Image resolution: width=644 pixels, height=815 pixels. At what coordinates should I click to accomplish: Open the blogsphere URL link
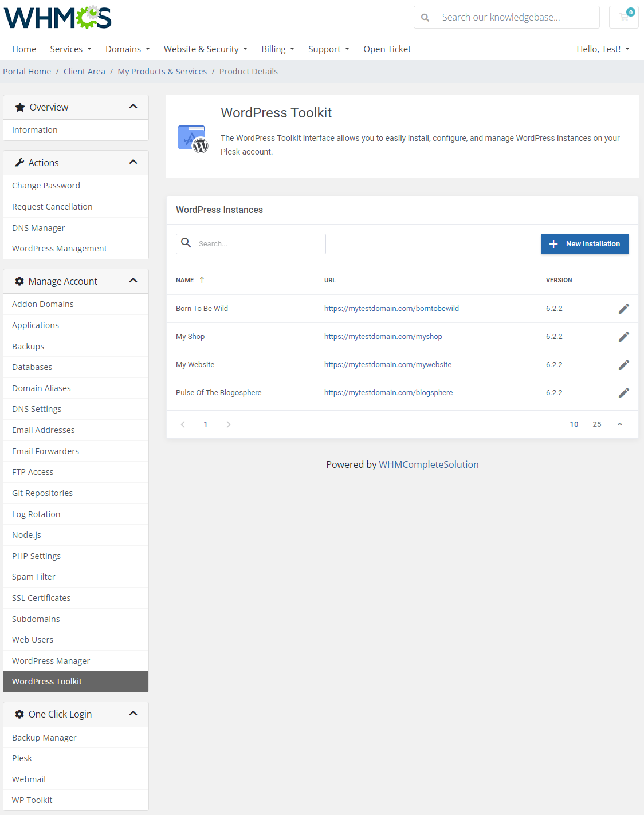pyautogui.click(x=388, y=393)
